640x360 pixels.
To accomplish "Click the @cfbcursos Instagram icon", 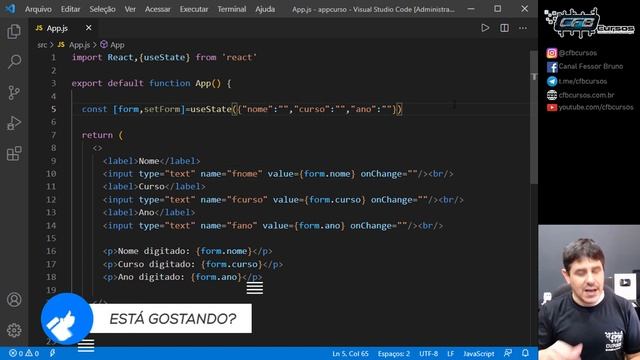I will 551,53.
